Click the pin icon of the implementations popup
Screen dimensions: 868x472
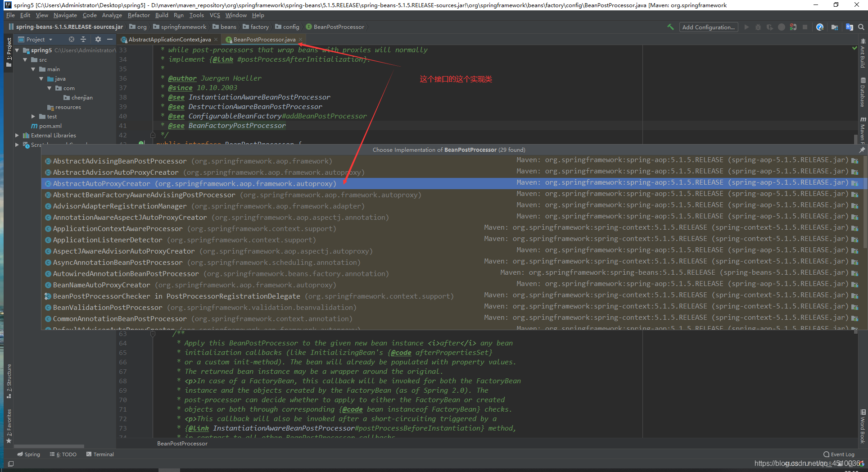862,150
